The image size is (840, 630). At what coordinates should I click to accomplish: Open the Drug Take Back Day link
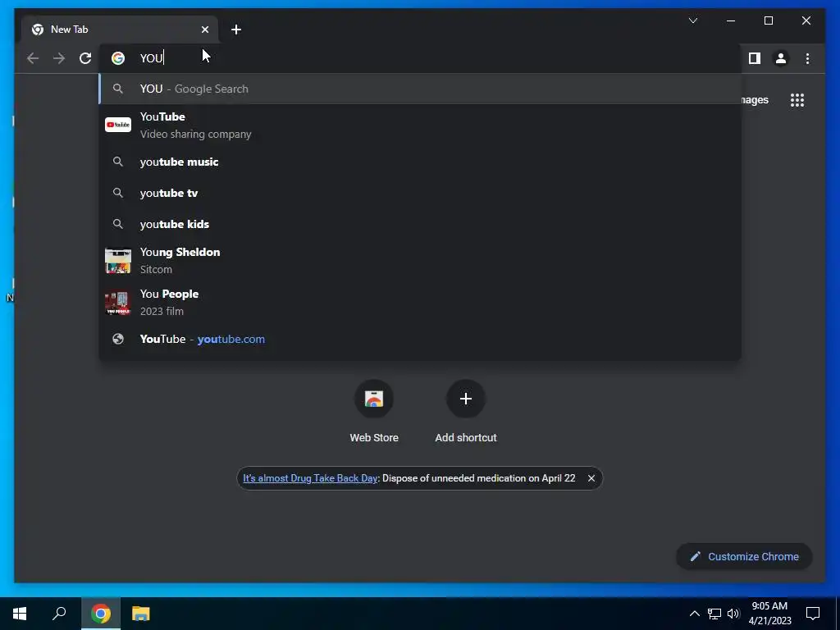pyautogui.click(x=310, y=478)
